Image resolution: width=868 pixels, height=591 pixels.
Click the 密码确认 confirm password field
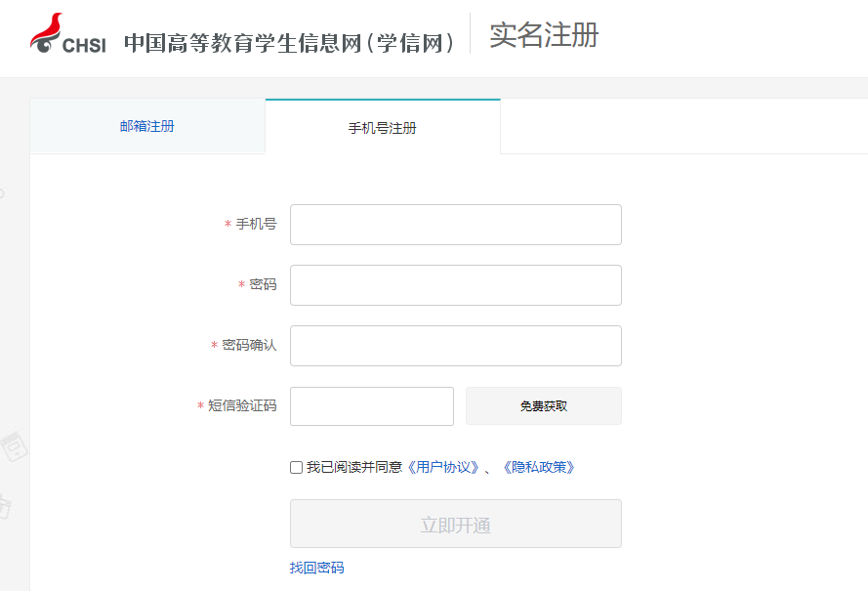(x=455, y=345)
